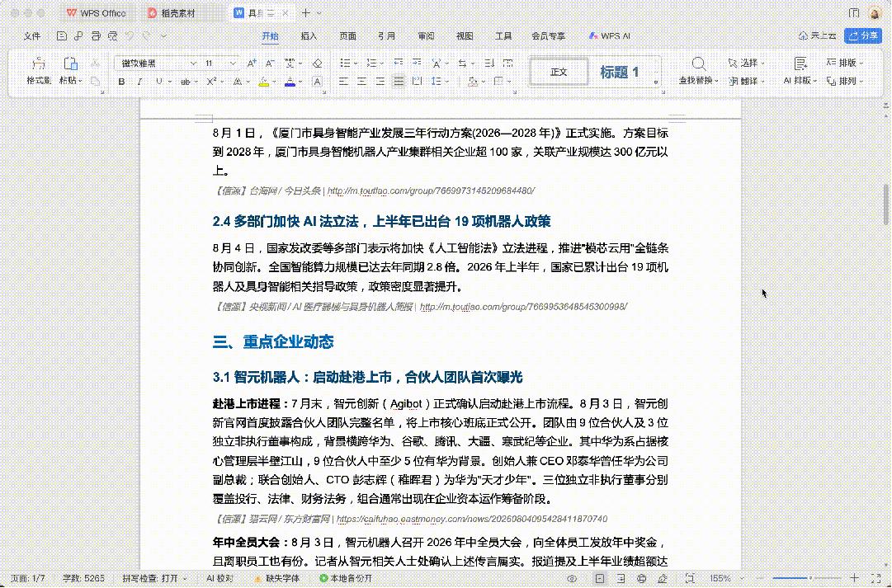Switch to web layout globe icon in status bar
This screenshot has height=588, width=892.
tap(642, 578)
